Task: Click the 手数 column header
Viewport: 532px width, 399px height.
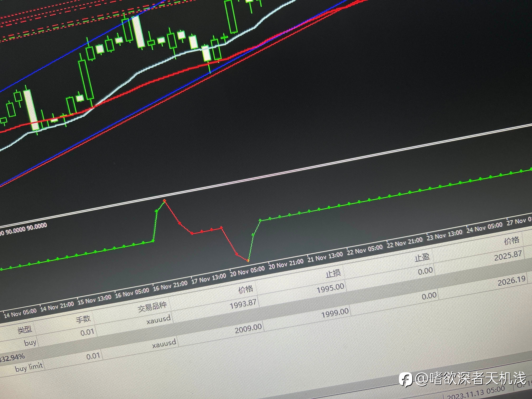Action: (x=83, y=319)
